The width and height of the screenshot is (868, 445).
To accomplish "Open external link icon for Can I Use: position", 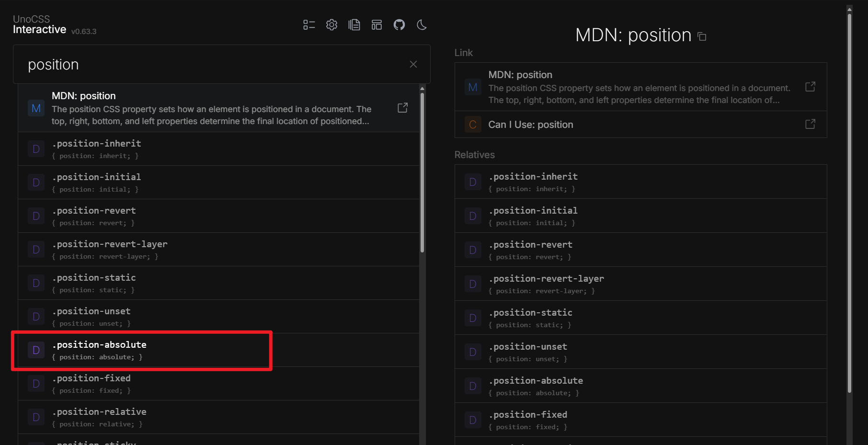I will [810, 124].
